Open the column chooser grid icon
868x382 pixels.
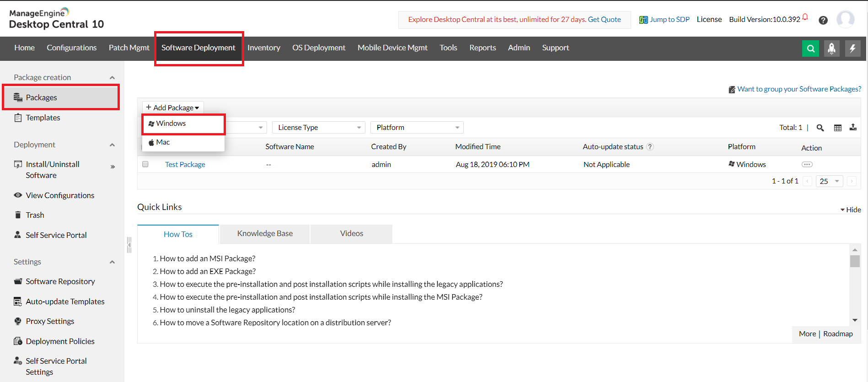click(837, 128)
